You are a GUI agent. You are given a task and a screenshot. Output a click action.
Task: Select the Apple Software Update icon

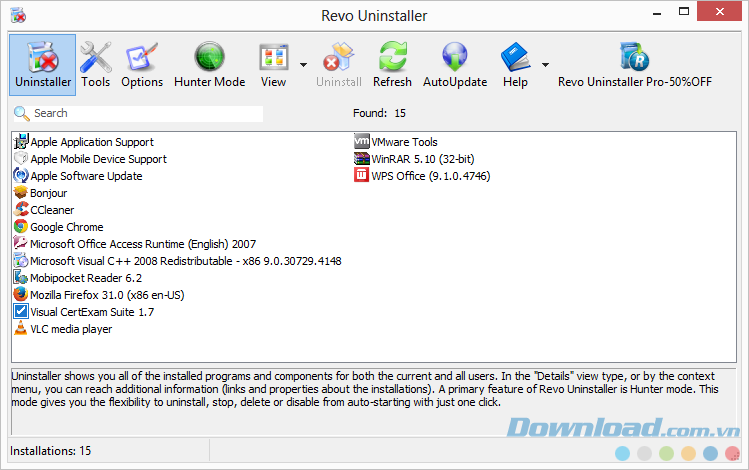point(21,176)
